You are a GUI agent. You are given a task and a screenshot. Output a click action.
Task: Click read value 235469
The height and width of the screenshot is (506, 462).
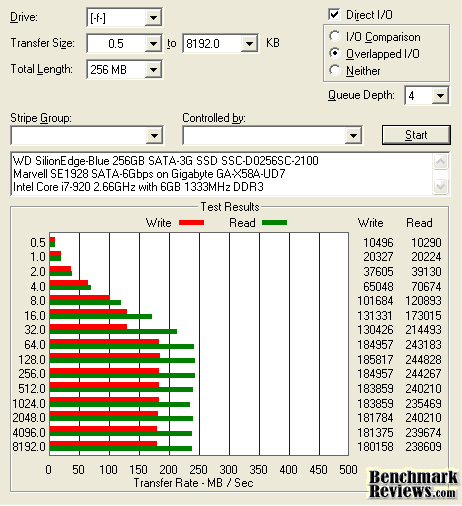click(x=423, y=404)
